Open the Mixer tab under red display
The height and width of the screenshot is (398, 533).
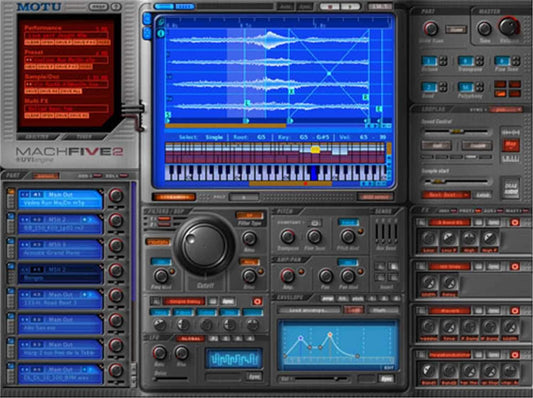pos(85,137)
